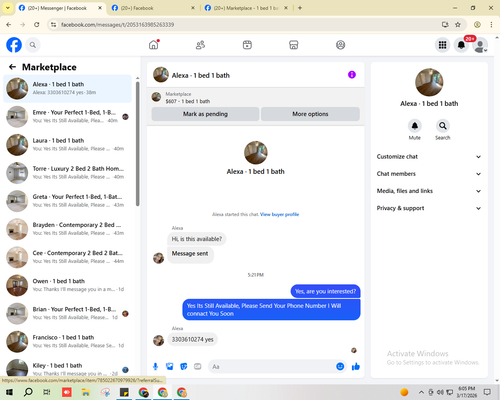The image size is (500, 400).
Task: Expand Privacy & support section
Action: pyautogui.click(x=429, y=208)
